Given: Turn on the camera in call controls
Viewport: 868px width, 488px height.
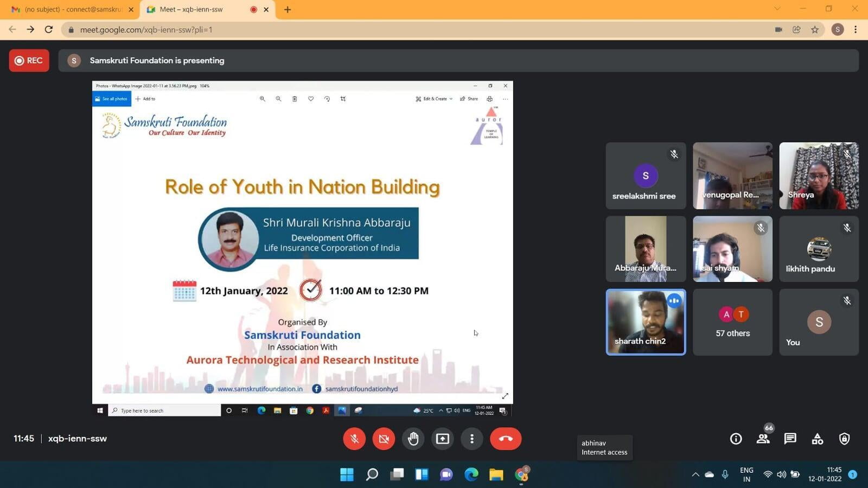Looking at the screenshot, I should click(x=384, y=439).
